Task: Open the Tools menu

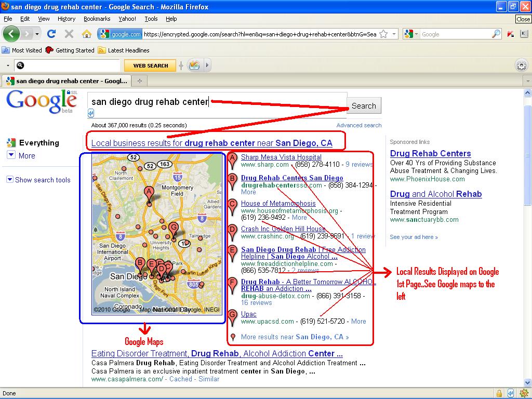Action: pos(151,19)
